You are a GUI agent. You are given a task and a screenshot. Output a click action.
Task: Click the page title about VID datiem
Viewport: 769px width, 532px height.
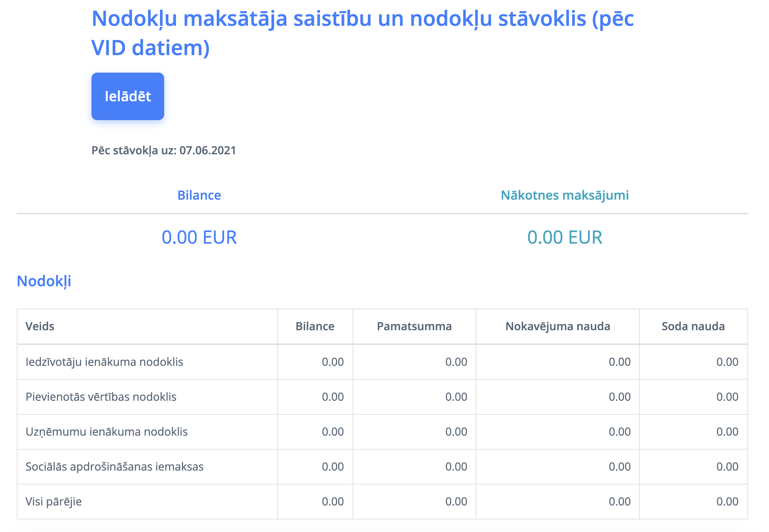coord(362,33)
